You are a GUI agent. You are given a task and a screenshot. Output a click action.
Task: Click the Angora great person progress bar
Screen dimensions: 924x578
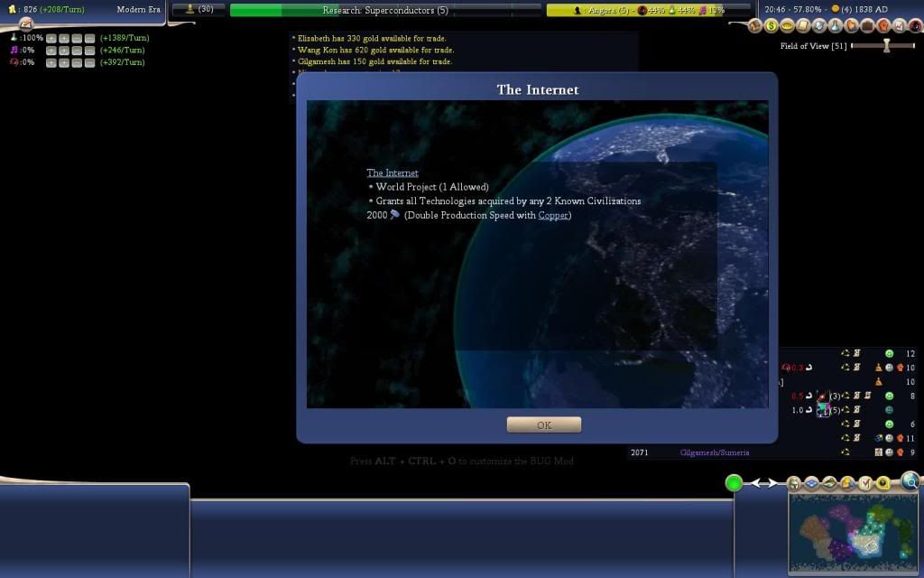pyautogui.click(x=649, y=10)
